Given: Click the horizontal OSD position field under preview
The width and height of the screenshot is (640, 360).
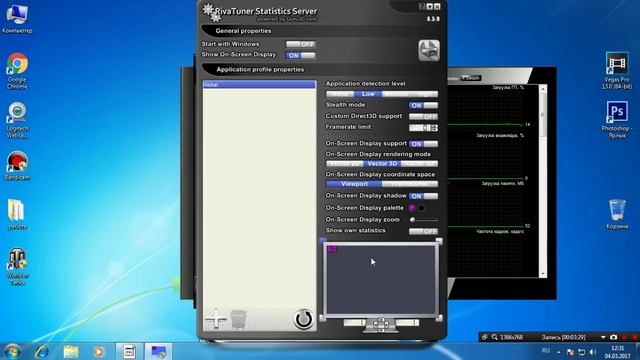Looking at the screenshot, I should pyautogui.click(x=355, y=323).
